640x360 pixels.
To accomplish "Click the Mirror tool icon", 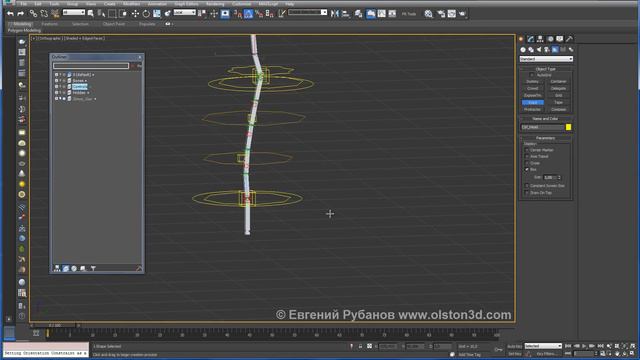I will 335,13.
